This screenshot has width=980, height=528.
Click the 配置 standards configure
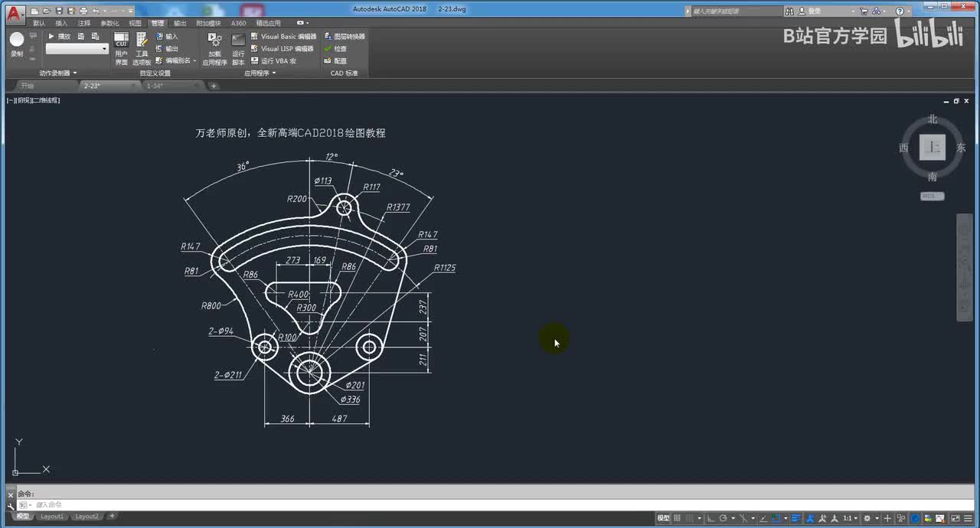click(x=335, y=60)
